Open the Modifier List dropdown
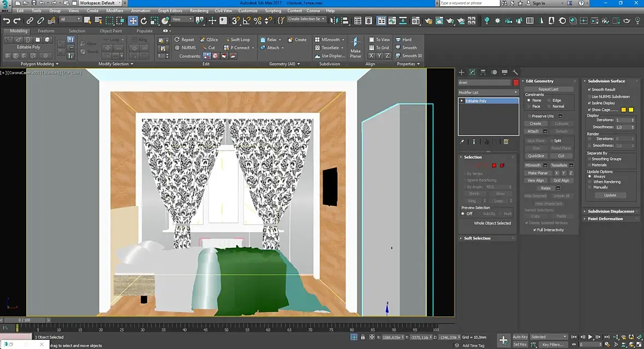 [488, 93]
